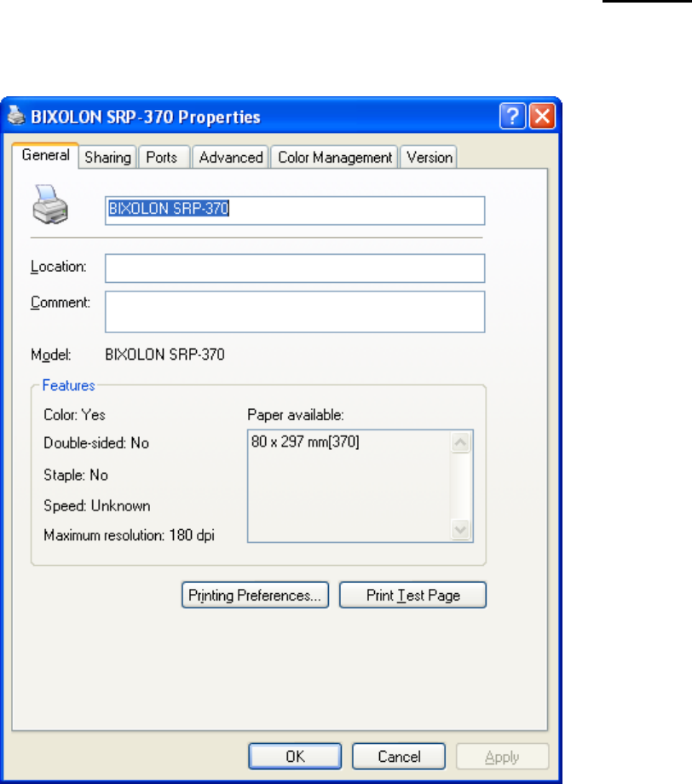Click the paper list scroll up arrow
The image size is (692, 784).
(x=460, y=442)
